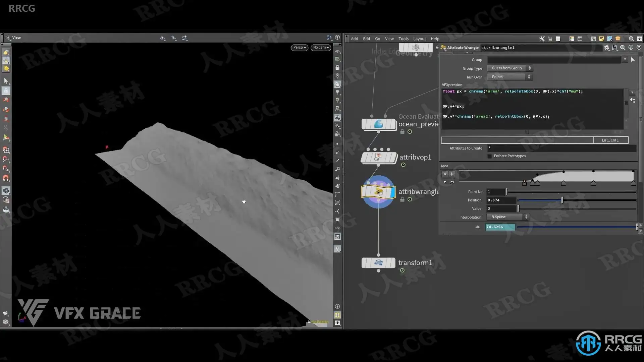Open the Persp viewport menu button
Viewport: 644px width, 362px height.
[x=299, y=48]
